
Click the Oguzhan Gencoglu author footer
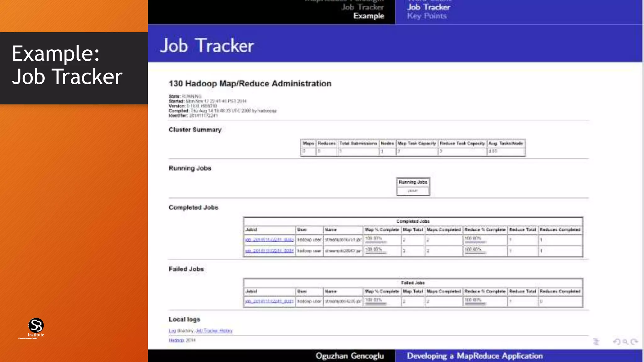coord(350,356)
